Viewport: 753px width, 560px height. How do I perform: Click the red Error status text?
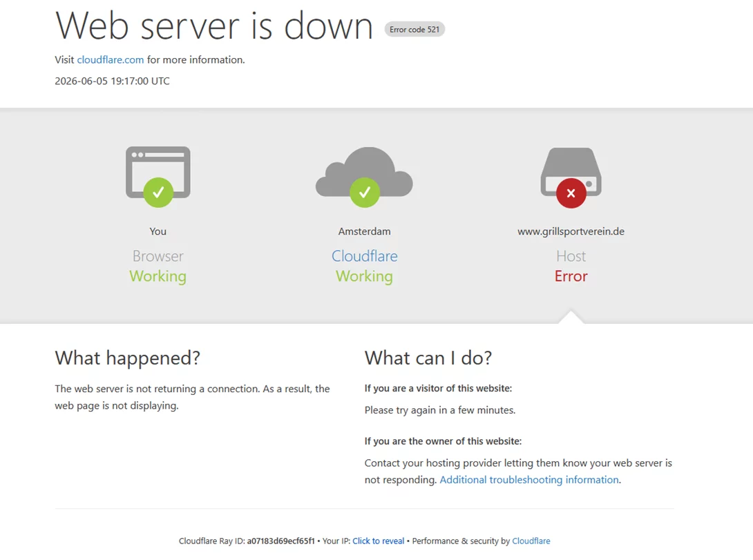[x=571, y=276]
